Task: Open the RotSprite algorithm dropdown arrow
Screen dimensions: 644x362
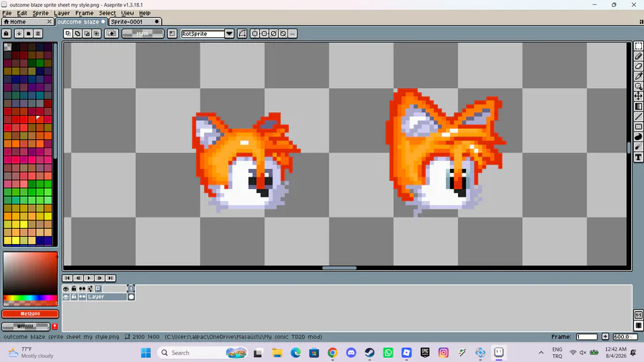Action: 229,34
